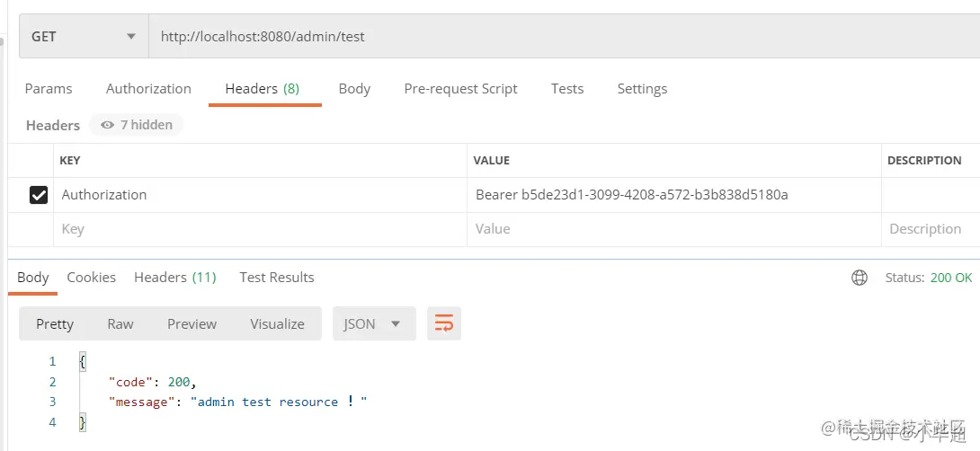Click the Authorization key cell

pos(260,195)
